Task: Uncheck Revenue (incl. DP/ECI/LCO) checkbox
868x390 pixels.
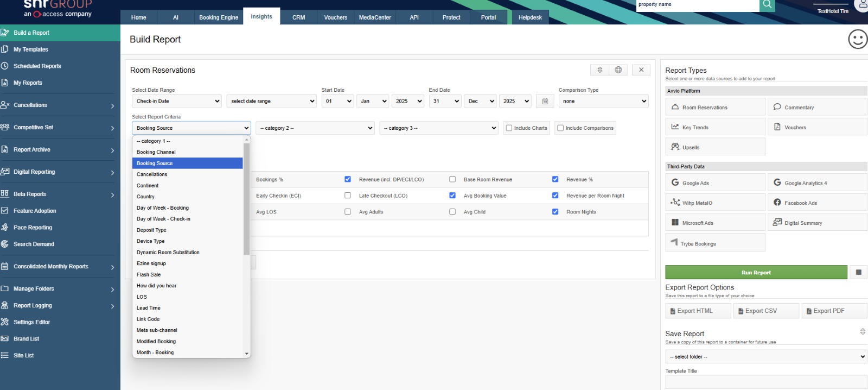Action: click(348, 179)
